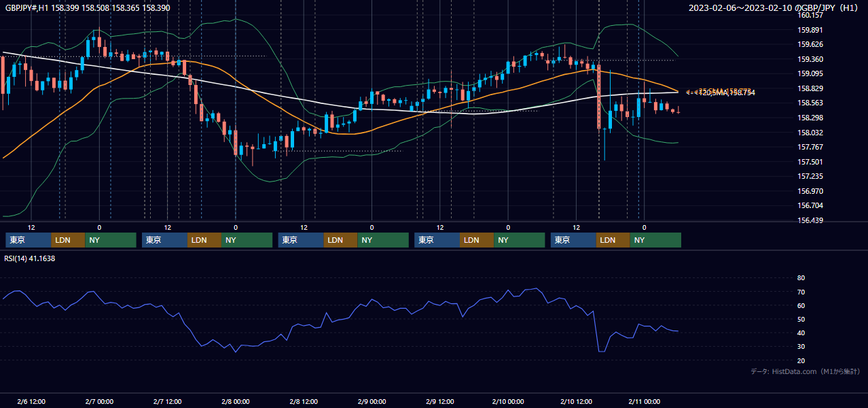Select the 157.501 price axis label
Screen dimensions: 868x408
(x=810, y=162)
